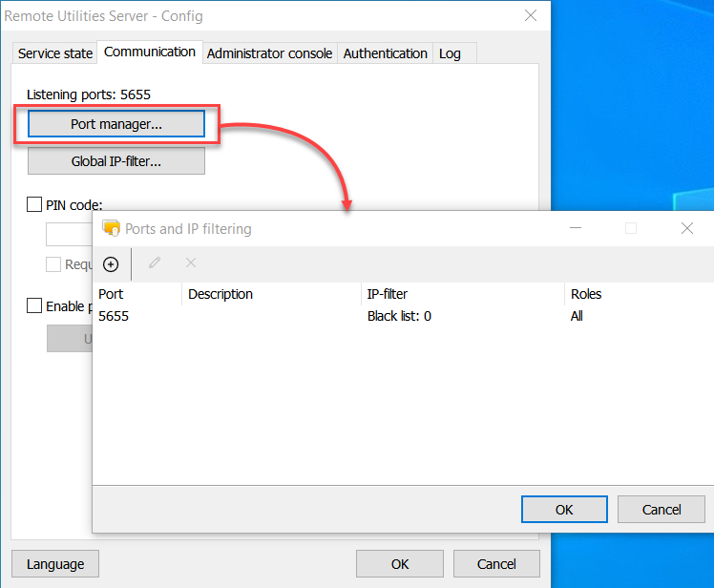Screen dimensions: 714x588
Task: Add a new port with the plus icon
Action: [111, 264]
